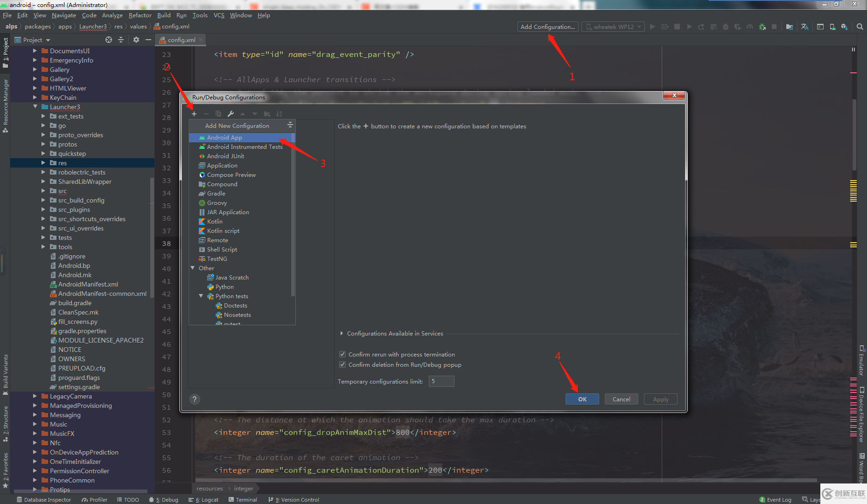Click the Add Configuration... button

click(547, 27)
